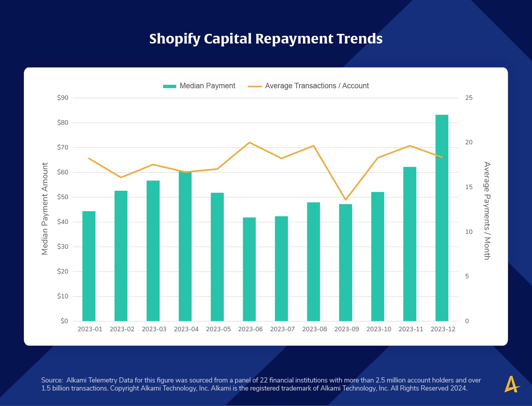Click the 2023-07 axis label

[282, 329]
